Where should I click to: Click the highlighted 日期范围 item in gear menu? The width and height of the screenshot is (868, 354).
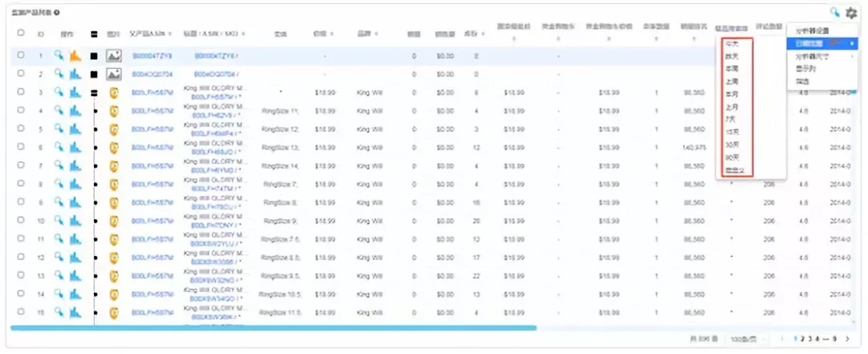pos(822,43)
